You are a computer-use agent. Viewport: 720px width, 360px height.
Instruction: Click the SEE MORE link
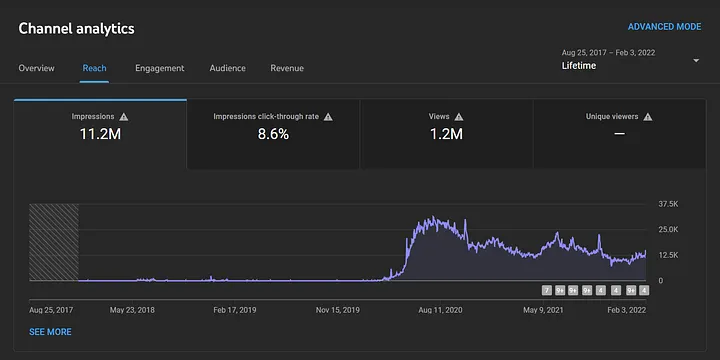coord(50,332)
